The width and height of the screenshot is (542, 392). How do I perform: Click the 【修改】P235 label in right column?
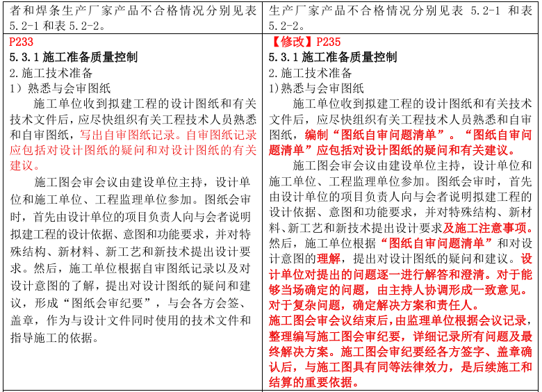(x=304, y=42)
